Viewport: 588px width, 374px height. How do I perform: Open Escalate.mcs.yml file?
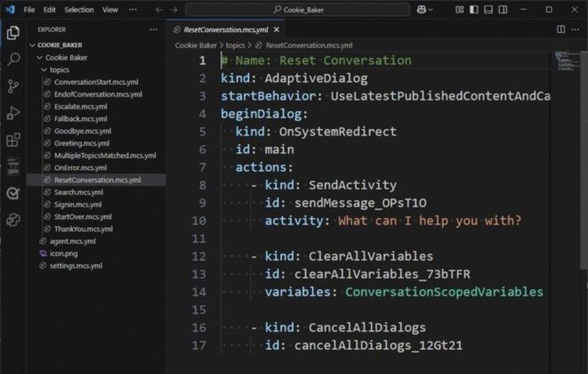96,107
